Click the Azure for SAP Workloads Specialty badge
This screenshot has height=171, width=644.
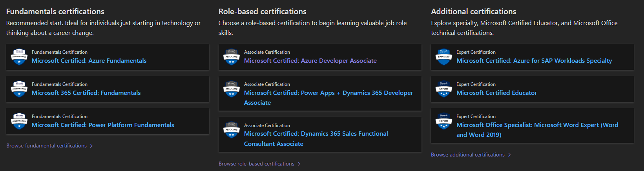444,57
